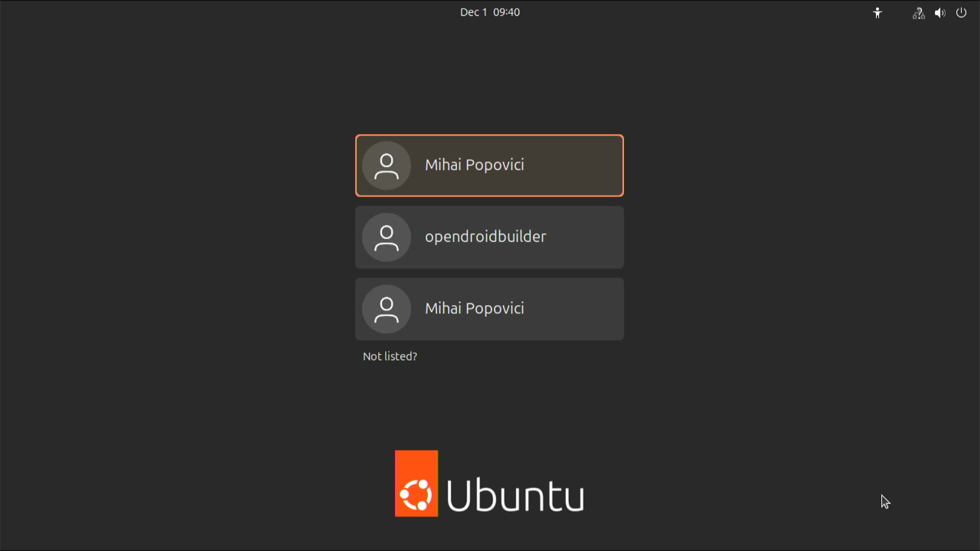Click the 09:40 time text

(506, 12)
